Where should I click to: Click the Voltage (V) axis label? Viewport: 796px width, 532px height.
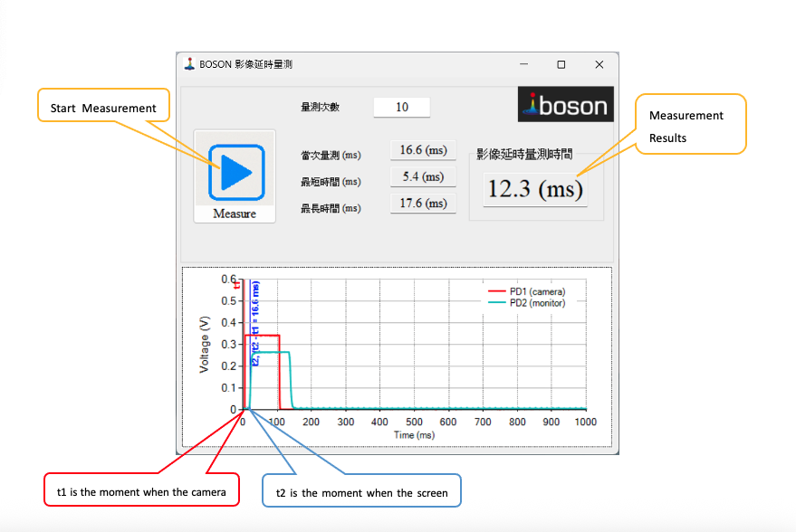click(204, 345)
